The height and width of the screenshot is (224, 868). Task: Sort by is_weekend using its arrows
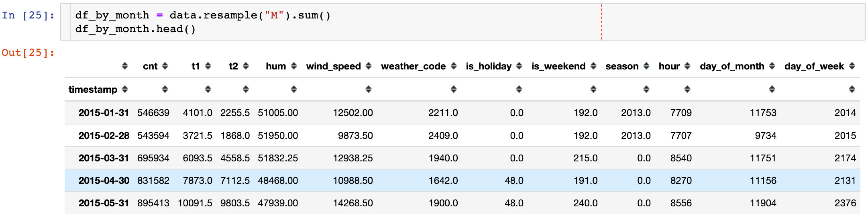pyautogui.click(x=593, y=66)
